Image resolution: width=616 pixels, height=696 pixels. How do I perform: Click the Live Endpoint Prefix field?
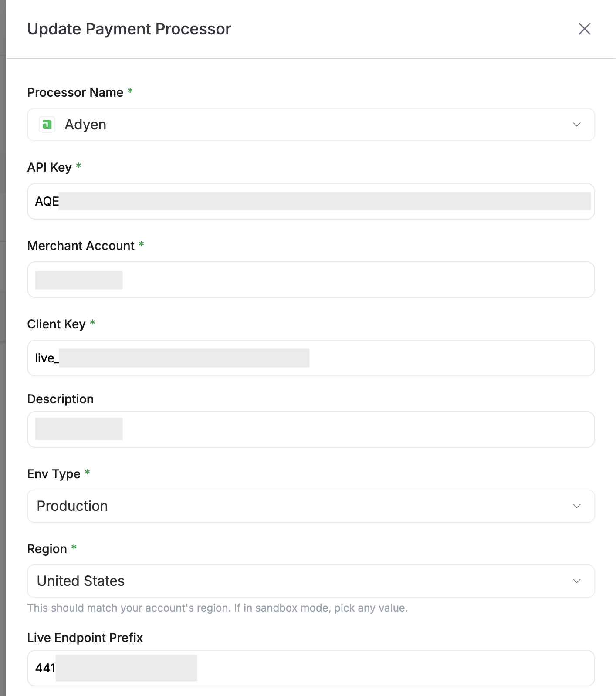click(311, 668)
